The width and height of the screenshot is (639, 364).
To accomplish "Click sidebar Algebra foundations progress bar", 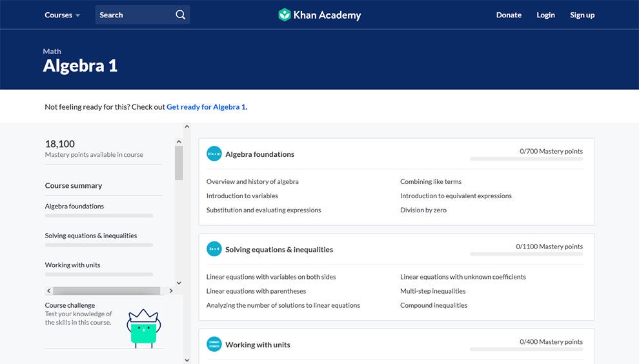I will pos(99,216).
